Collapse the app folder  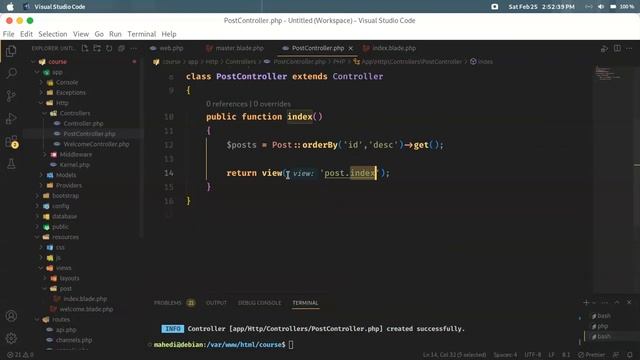(x=38, y=72)
